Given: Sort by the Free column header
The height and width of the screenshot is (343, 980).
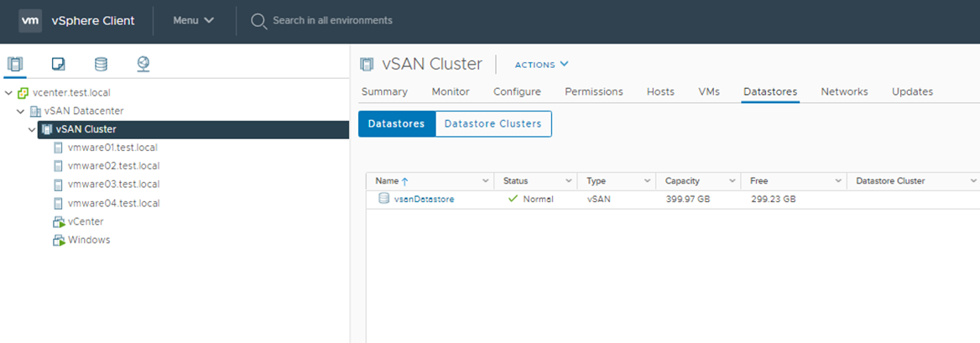Looking at the screenshot, I should click(758, 181).
